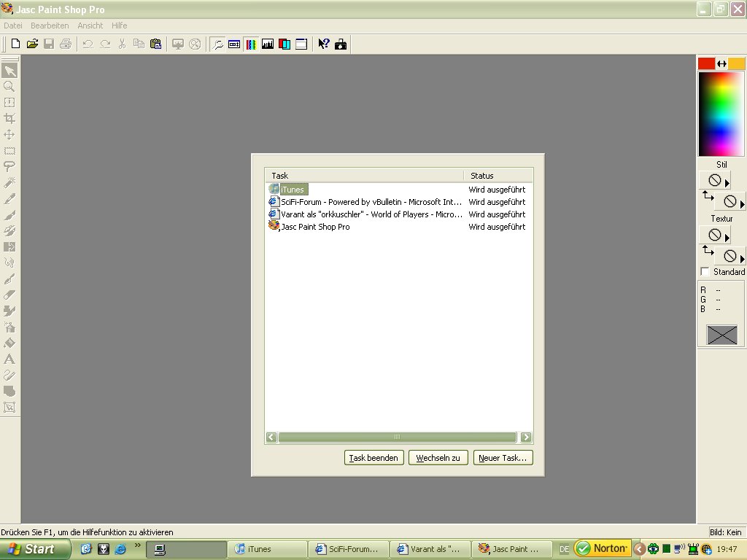
Task: Switch to the iTunes taskbar button
Action: click(267, 549)
